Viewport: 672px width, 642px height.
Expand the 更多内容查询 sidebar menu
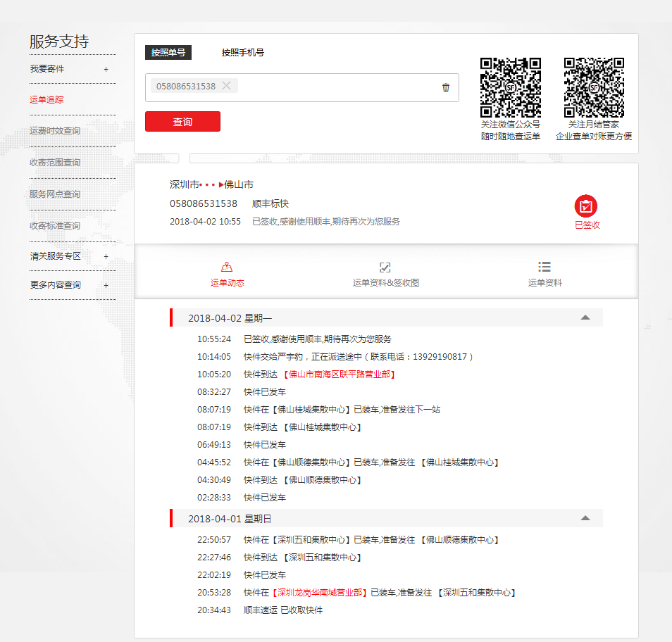(106, 285)
